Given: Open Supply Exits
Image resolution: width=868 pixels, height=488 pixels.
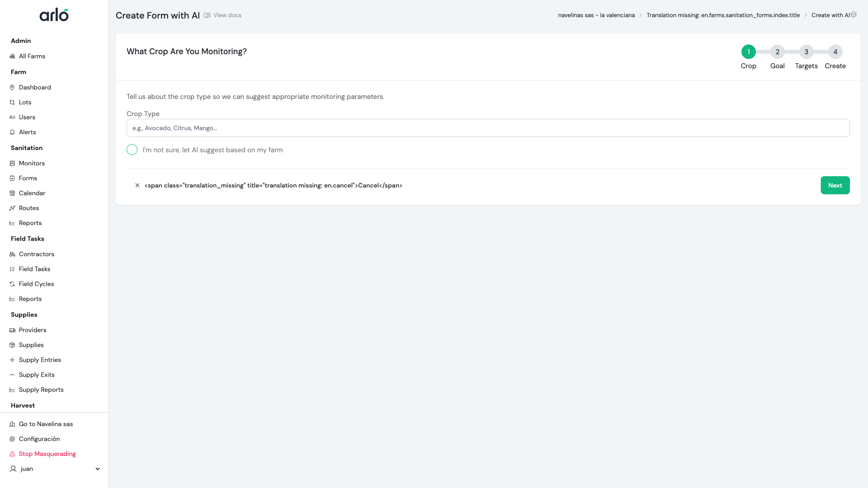Looking at the screenshot, I should [37, 375].
